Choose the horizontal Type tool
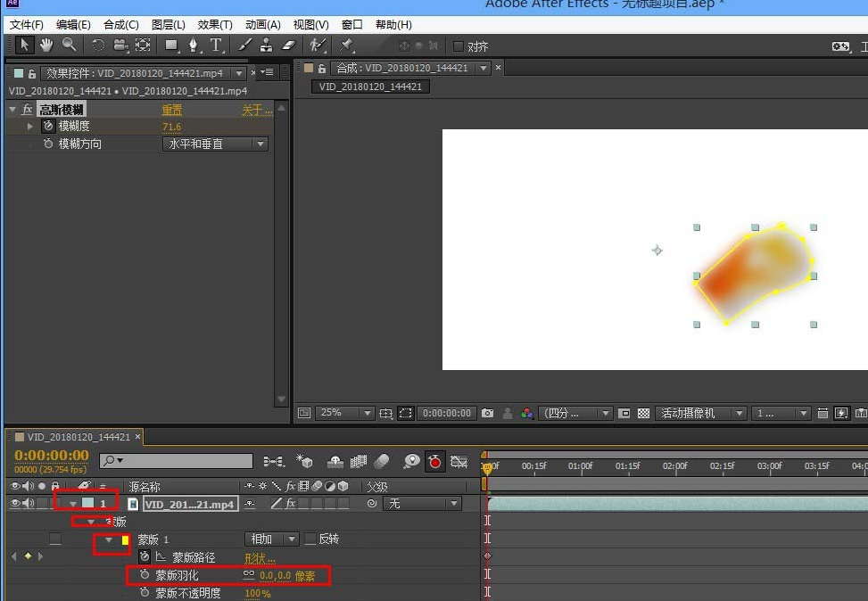The height and width of the screenshot is (601, 868). [x=216, y=45]
